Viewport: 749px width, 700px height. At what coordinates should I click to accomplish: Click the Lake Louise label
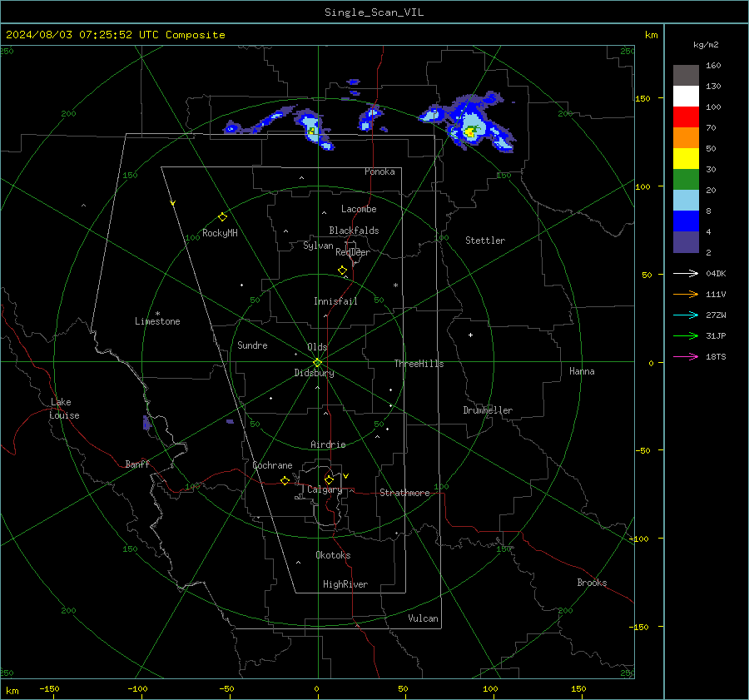click(64, 409)
